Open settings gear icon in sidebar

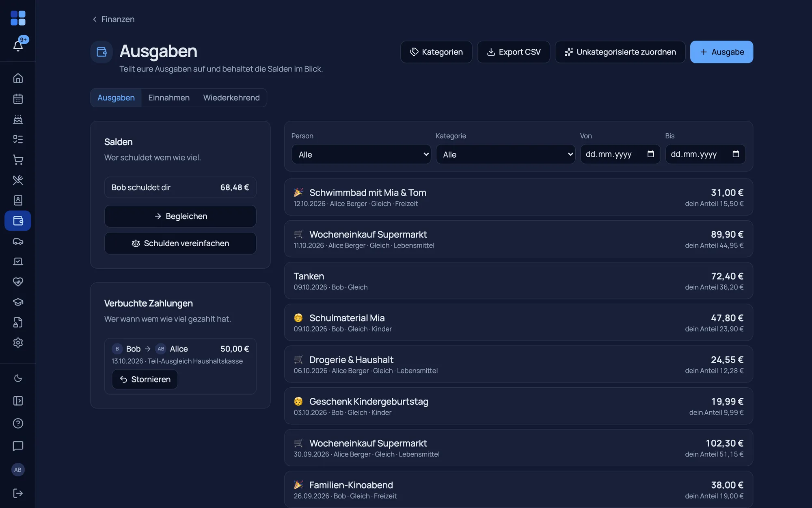(18, 343)
